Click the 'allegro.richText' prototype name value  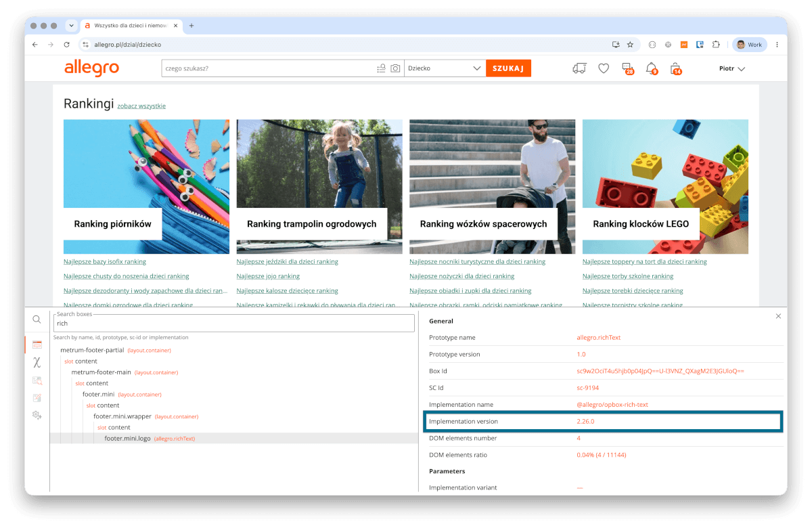600,337
